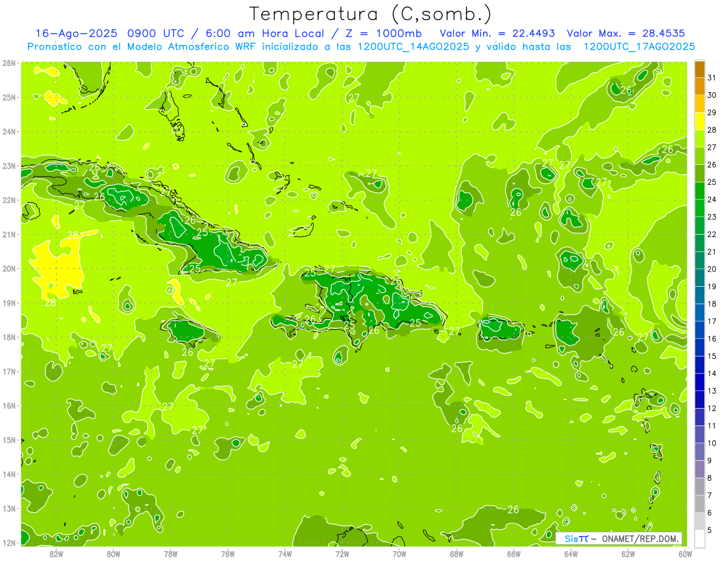Click color scale value '21'
Image resolution: width=728 pixels, height=562 pixels.
(x=712, y=252)
